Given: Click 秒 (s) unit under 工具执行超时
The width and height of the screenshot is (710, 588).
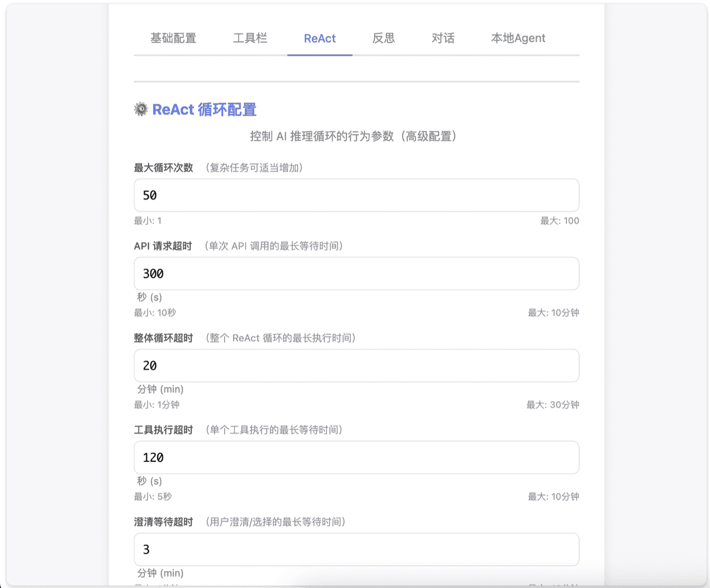Looking at the screenshot, I should click(x=149, y=481).
